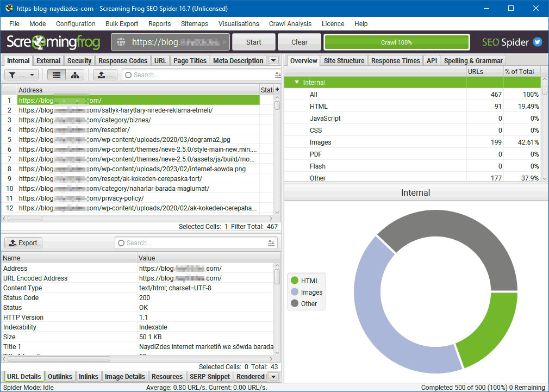Open the Spelling & Grammar tab

click(x=473, y=60)
